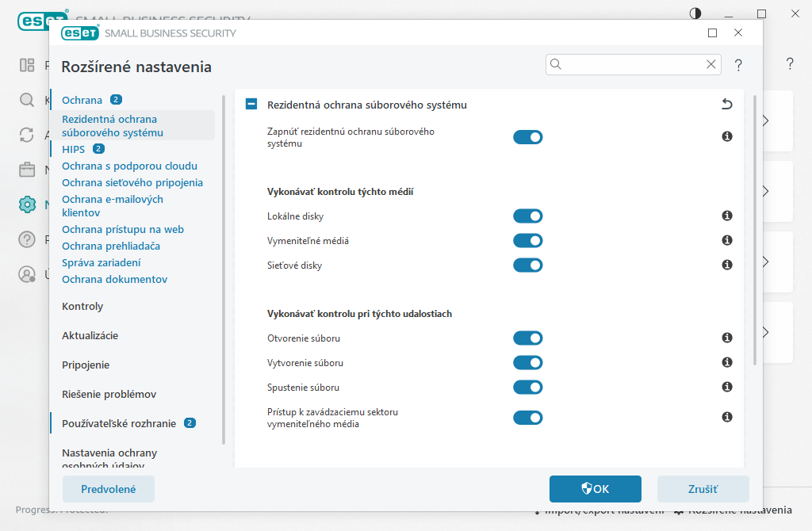Click the revert arrow icon in section header
The image size is (812, 531).
(726, 105)
